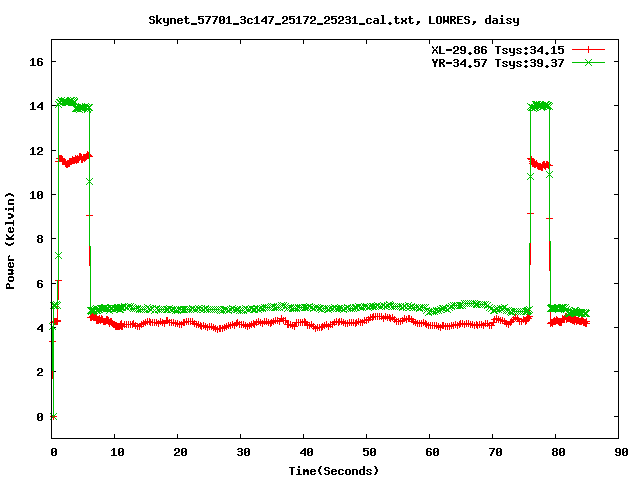This screenshot has height=480, width=640.
Task: Click the x-axis tick label 50
Action: point(369,452)
